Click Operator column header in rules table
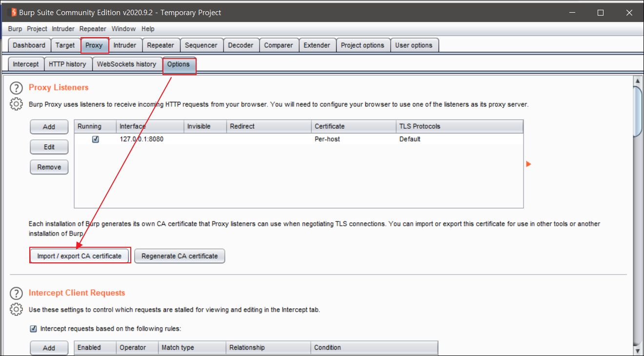The width and height of the screenshot is (644, 356). pyautogui.click(x=138, y=348)
